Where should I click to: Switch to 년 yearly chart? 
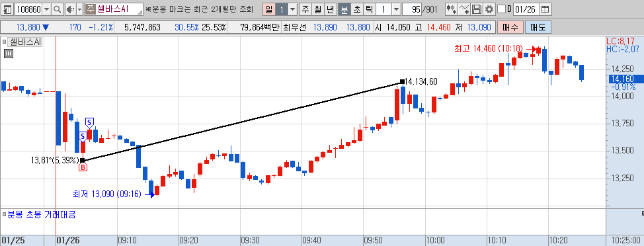click(330, 9)
